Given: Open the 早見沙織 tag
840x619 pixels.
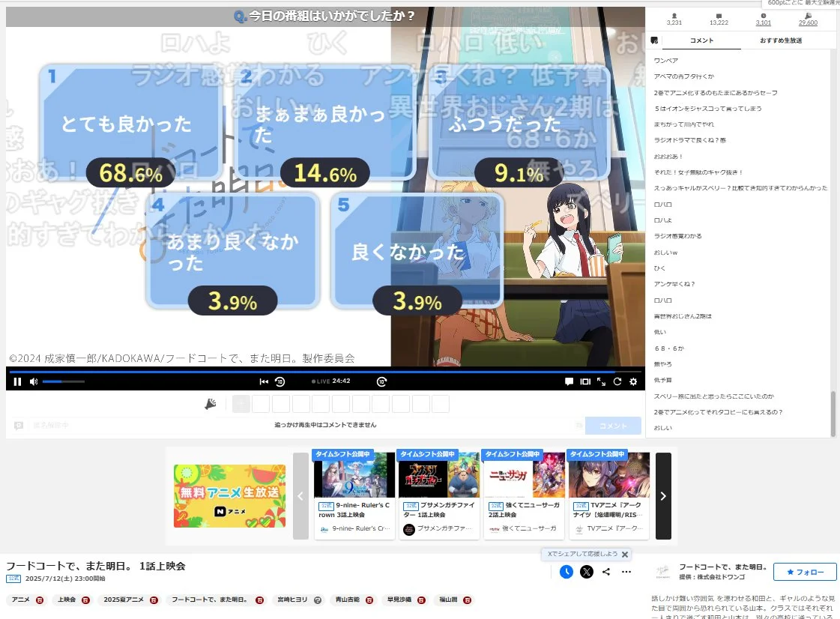Looking at the screenshot, I should [x=399, y=600].
